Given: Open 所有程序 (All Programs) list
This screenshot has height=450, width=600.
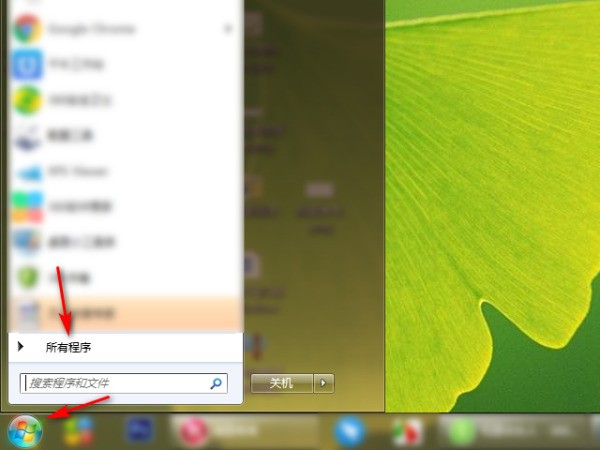Looking at the screenshot, I should point(126,347).
